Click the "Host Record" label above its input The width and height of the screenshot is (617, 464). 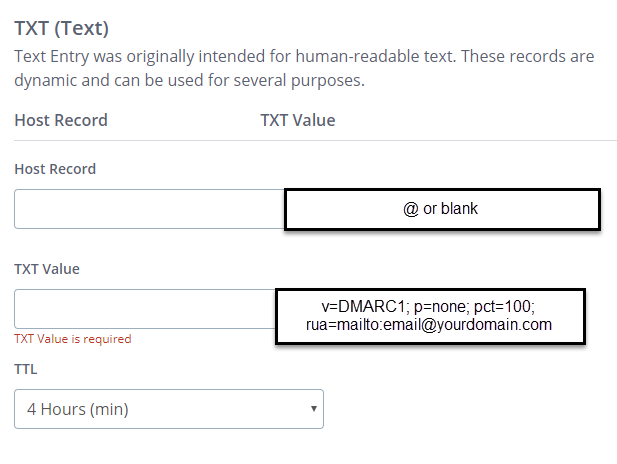click(x=55, y=169)
